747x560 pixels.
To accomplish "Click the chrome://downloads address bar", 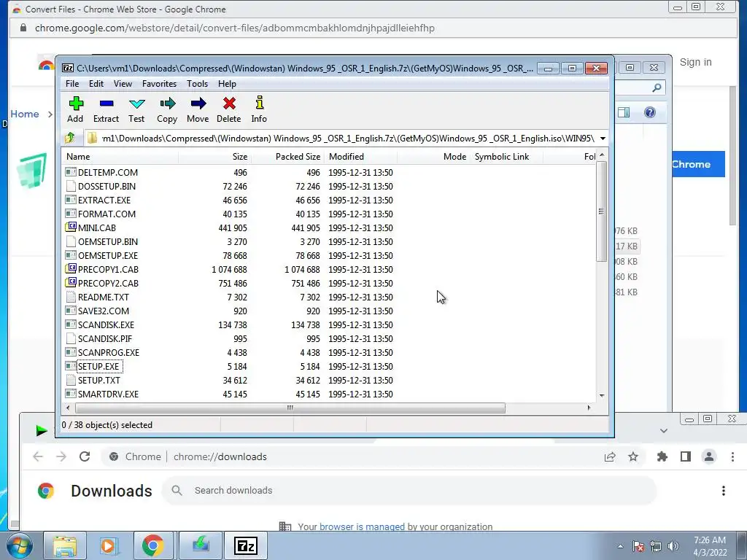I will tap(220, 456).
